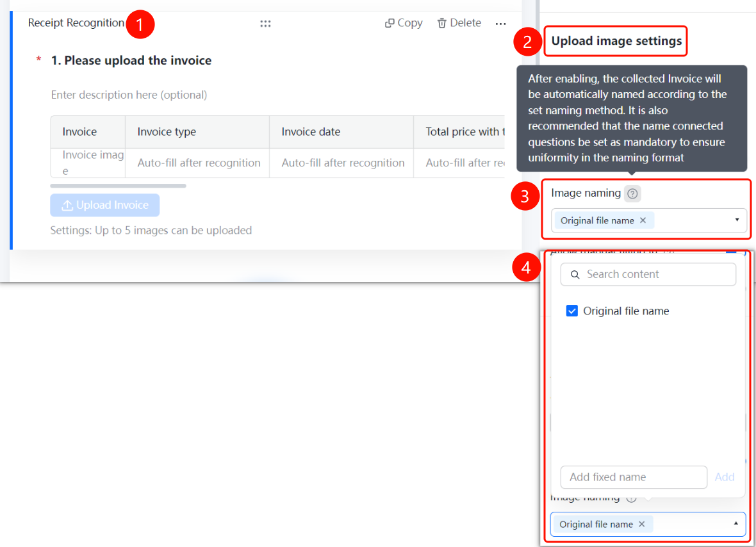Expand the collapsed Image naming dropdown by its down arrow
Screen dimensions: 756x547
737,220
